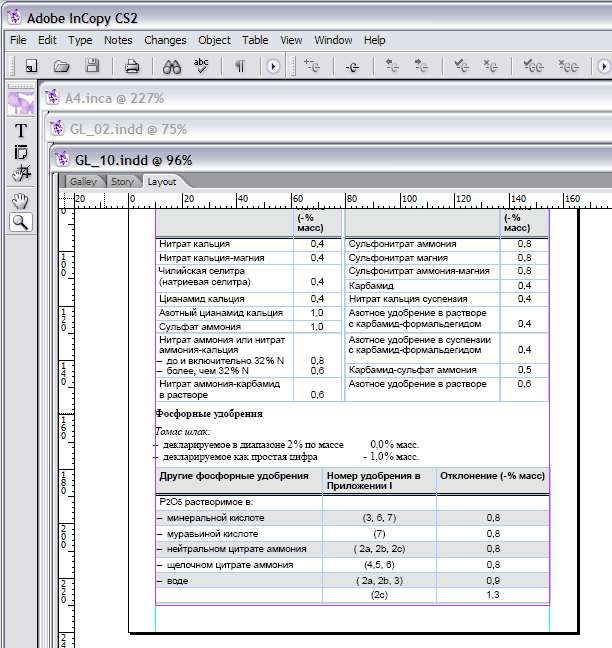Click the toolbox's dotted grip bar
This screenshot has width=612, height=648.
click(21, 86)
